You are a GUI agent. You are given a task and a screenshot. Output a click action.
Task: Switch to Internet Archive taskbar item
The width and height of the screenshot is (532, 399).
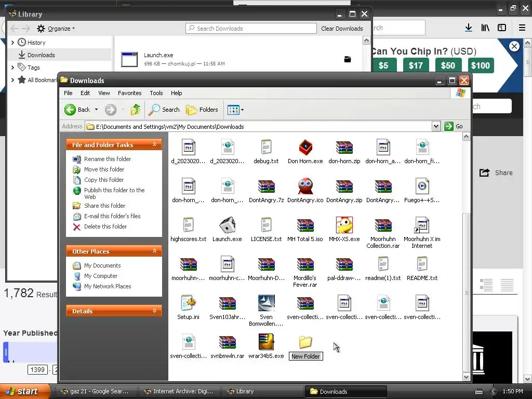point(180,391)
